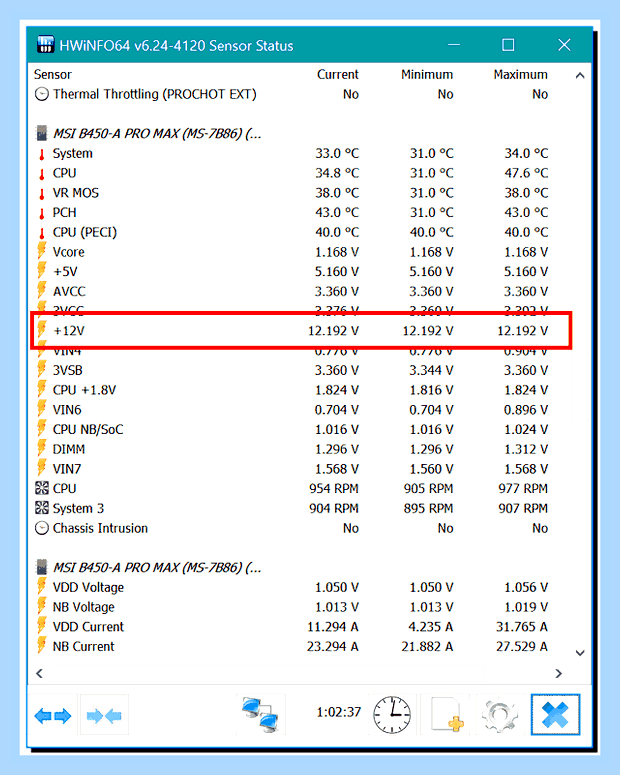Click the horizontal scrollbar right arrow
620x775 pixels.
pyautogui.click(x=559, y=673)
